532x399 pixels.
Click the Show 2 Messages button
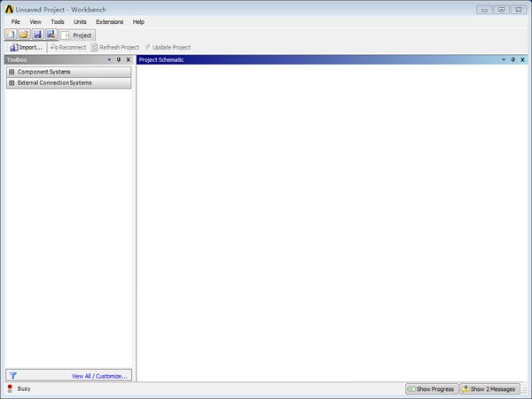tap(489, 389)
